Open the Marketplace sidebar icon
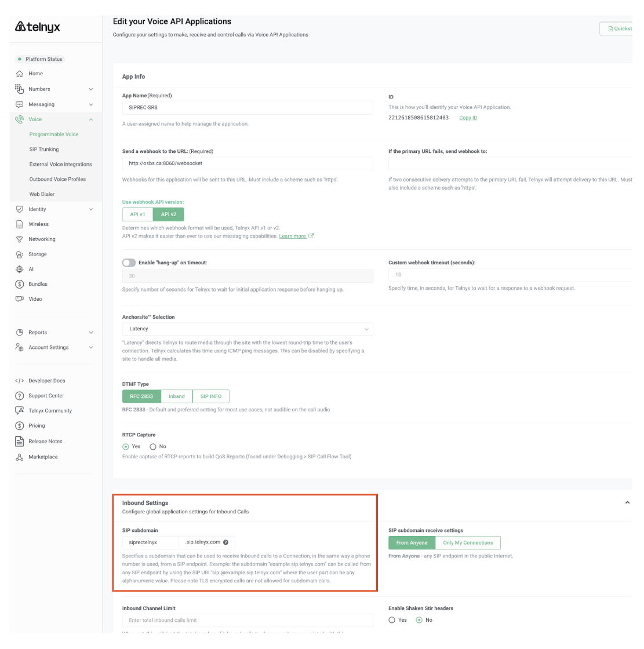Viewport: 644px width, 649px height. coord(18,457)
